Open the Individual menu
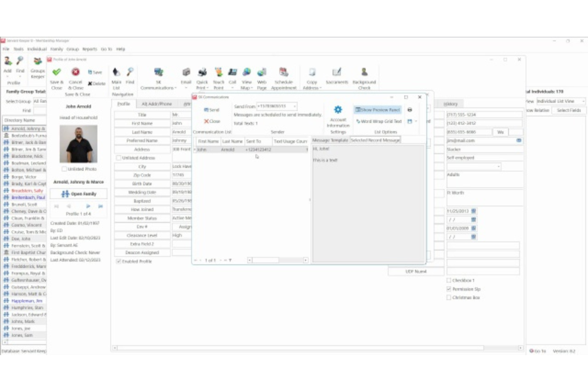This screenshot has width=588, height=392. click(37, 49)
